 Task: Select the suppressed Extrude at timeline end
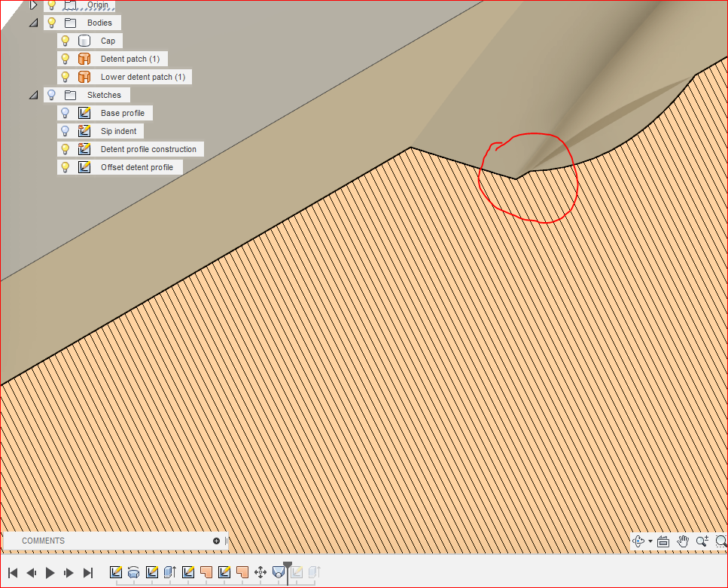point(315,571)
